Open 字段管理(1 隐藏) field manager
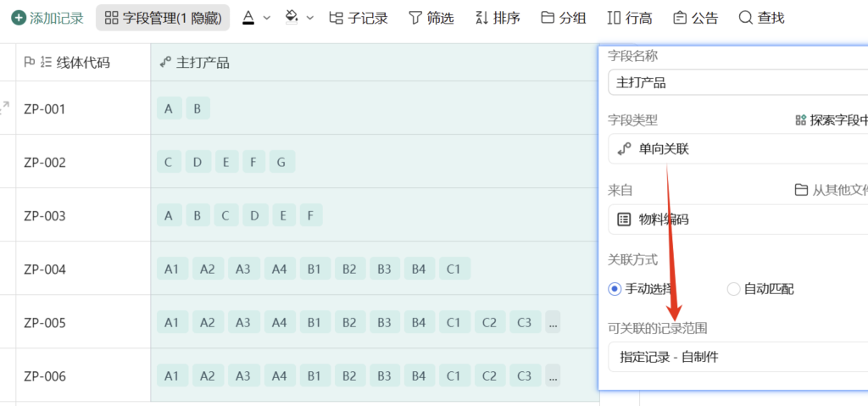 click(163, 18)
